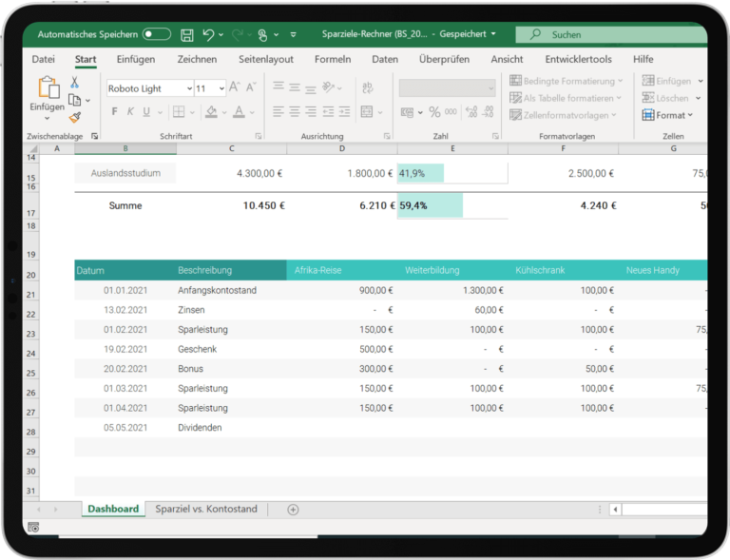
Task: Switch to Sparziel vs. Kontostand sheet
Action: click(206, 509)
